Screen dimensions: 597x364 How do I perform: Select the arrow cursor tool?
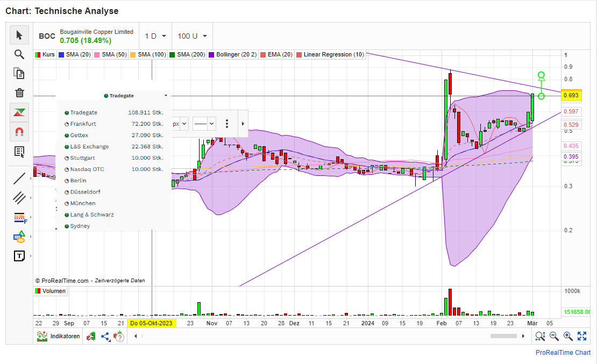tap(19, 35)
